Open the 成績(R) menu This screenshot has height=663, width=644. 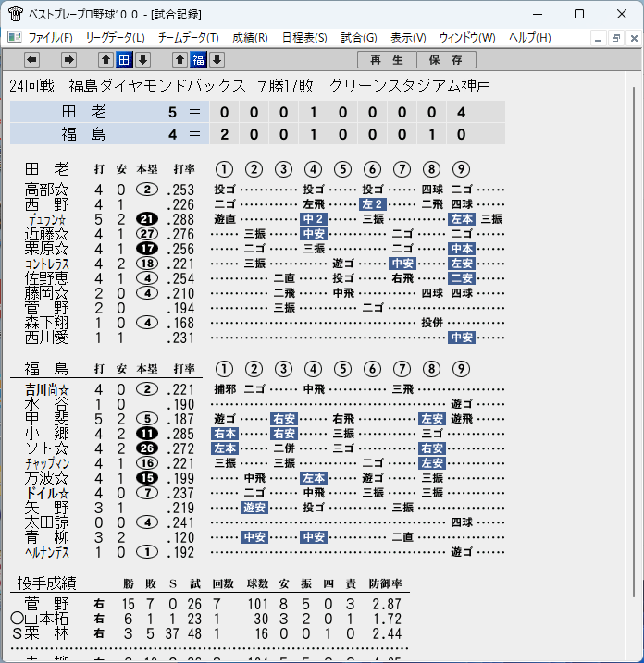250,38
